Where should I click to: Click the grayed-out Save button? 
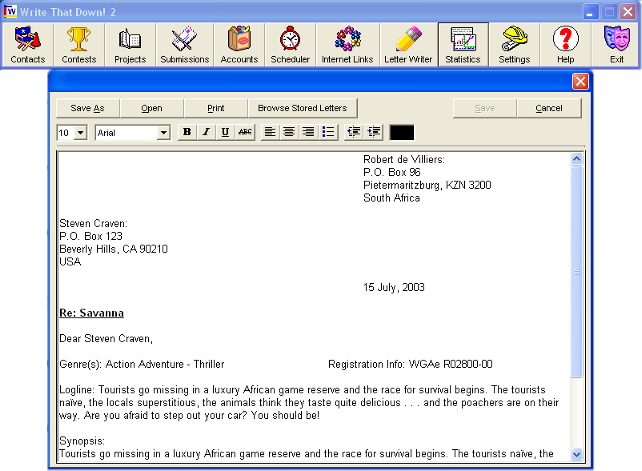coord(485,108)
